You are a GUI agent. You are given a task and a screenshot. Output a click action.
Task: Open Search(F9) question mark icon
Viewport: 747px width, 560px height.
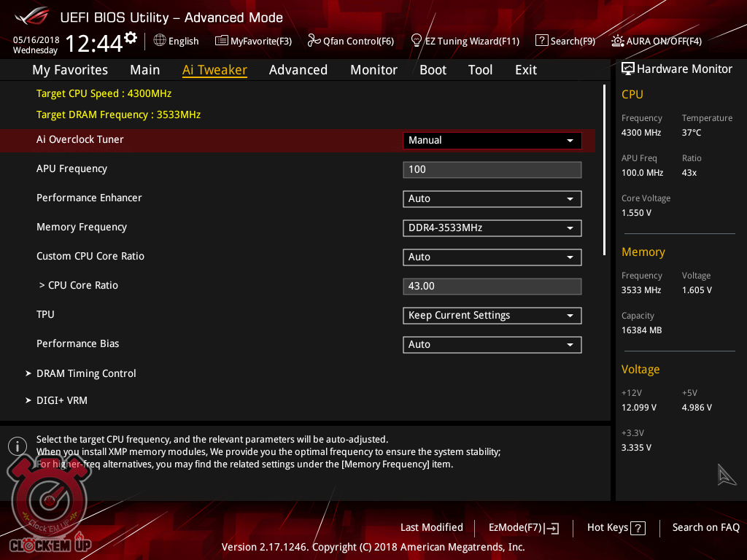pyautogui.click(x=541, y=41)
